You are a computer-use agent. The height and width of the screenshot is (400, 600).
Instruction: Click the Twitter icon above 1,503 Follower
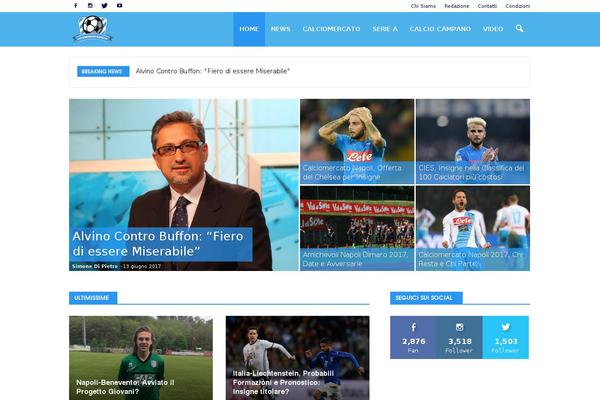coord(506,327)
